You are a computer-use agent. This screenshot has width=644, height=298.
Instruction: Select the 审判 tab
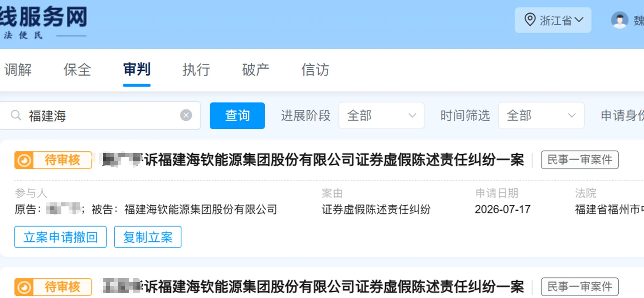(x=137, y=69)
